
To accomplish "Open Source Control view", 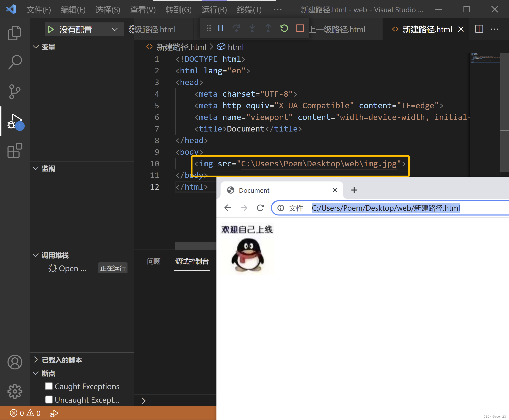I will point(15,92).
